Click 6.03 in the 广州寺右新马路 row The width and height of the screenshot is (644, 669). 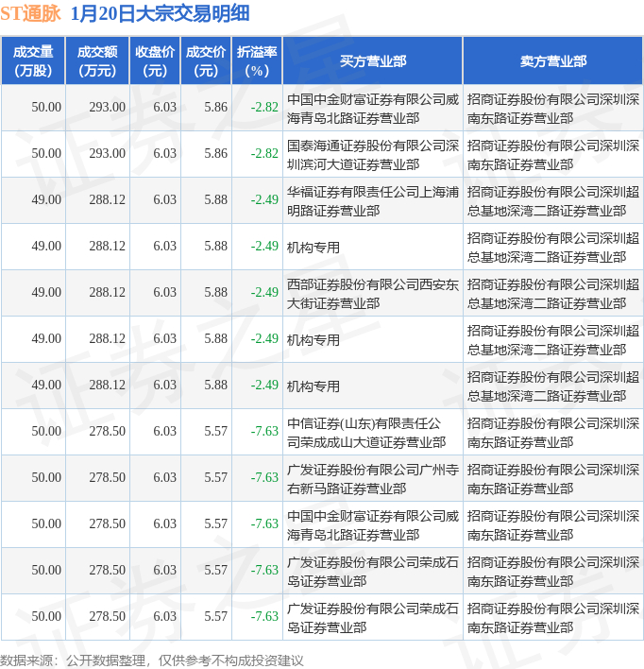(164, 477)
